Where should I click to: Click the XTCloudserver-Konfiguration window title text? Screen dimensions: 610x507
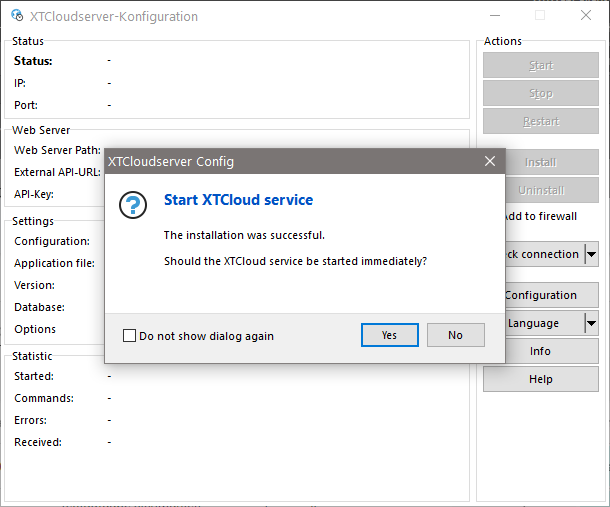[x=114, y=16]
